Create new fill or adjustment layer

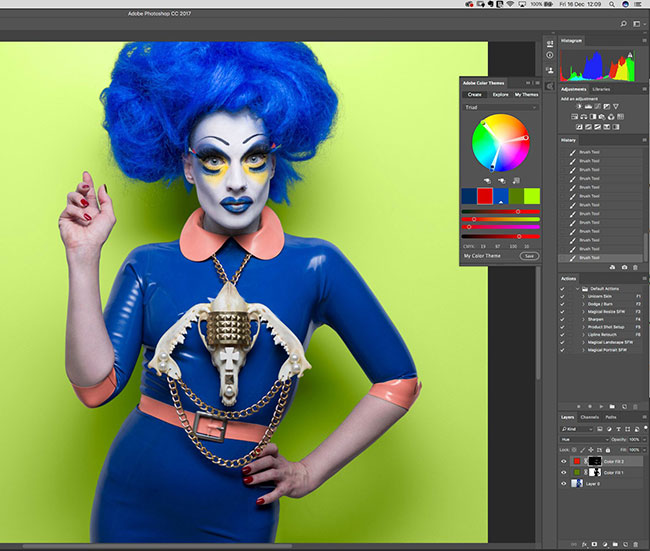pyautogui.click(x=605, y=544)
